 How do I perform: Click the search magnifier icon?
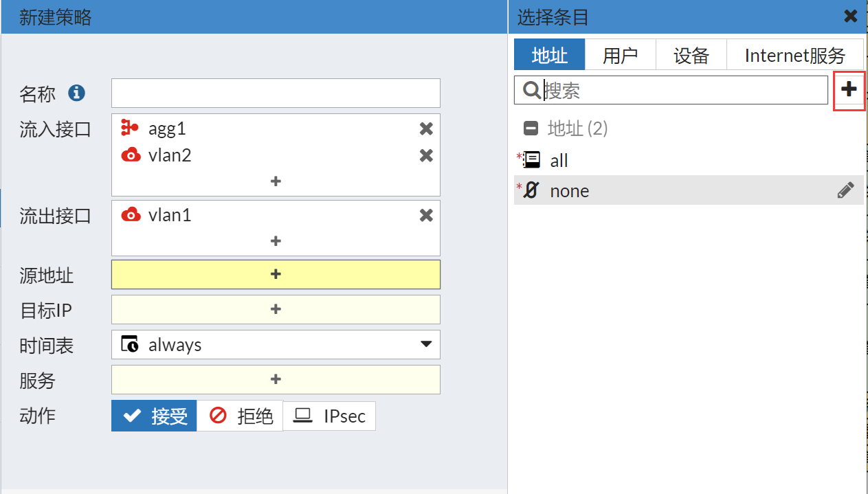coord(531,90)
